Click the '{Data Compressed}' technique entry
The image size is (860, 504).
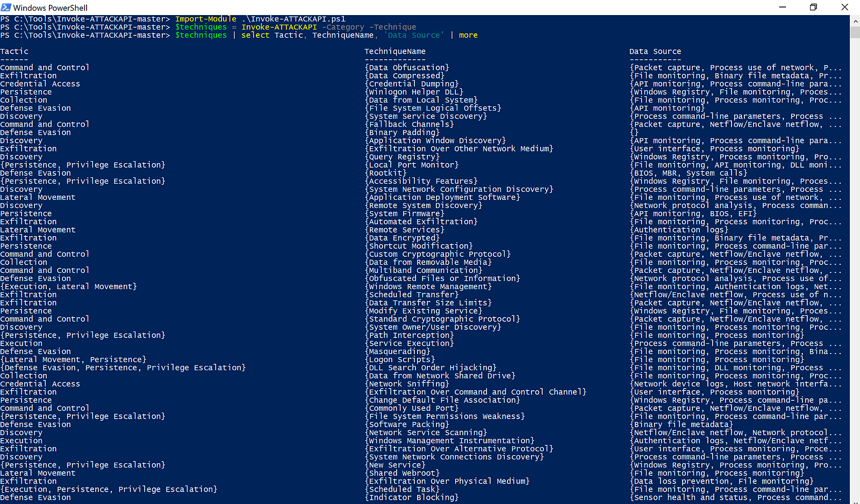tap(404, 76)
